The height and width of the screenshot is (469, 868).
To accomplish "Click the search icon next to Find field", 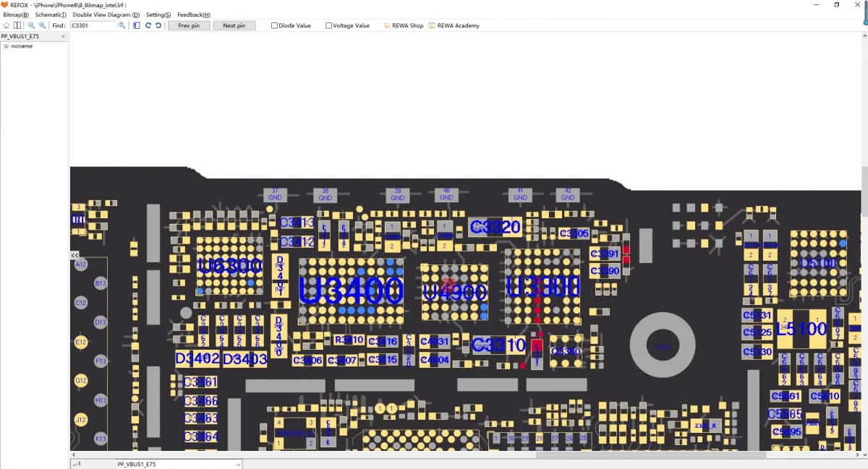I will pos(122,25).
